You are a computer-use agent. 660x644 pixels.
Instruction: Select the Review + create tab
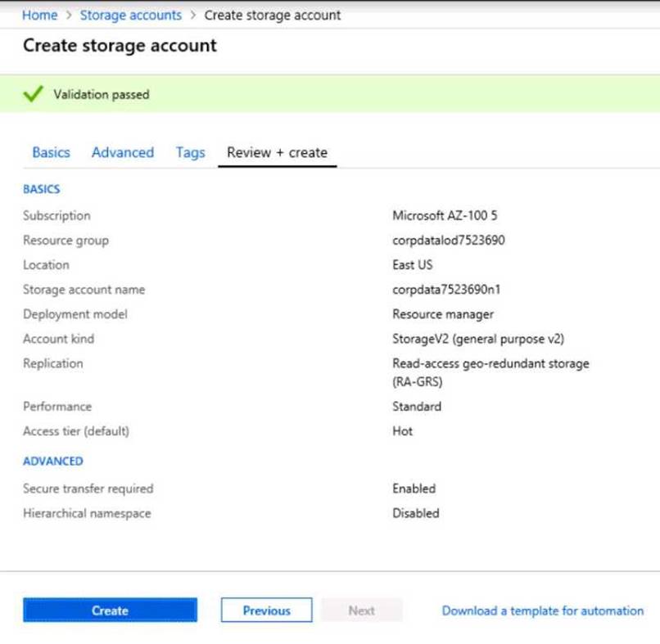click(x=277, y=152)
